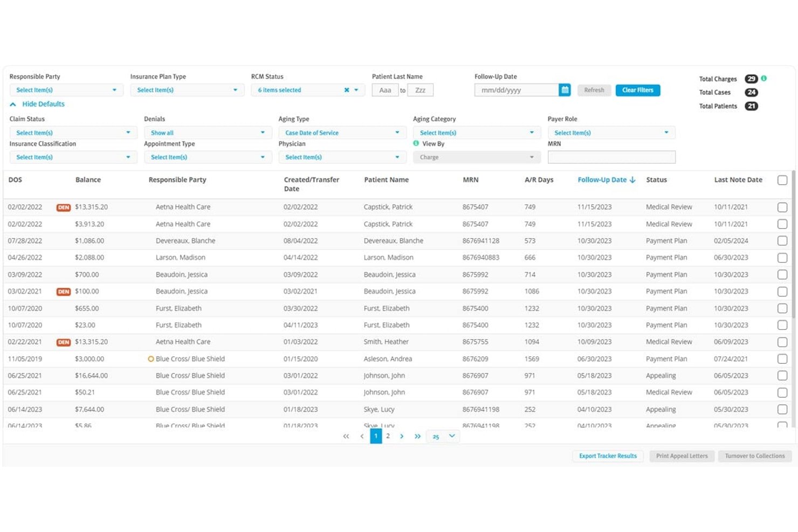Go to the next page
This screenshot has width=798, height=532.
coord(402,436)
